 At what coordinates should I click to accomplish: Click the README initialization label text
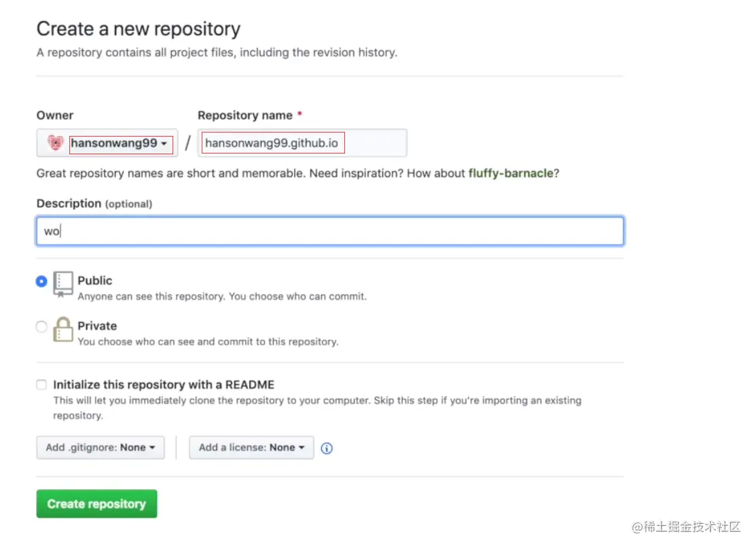pyautogui.click(x=164, y=385)
